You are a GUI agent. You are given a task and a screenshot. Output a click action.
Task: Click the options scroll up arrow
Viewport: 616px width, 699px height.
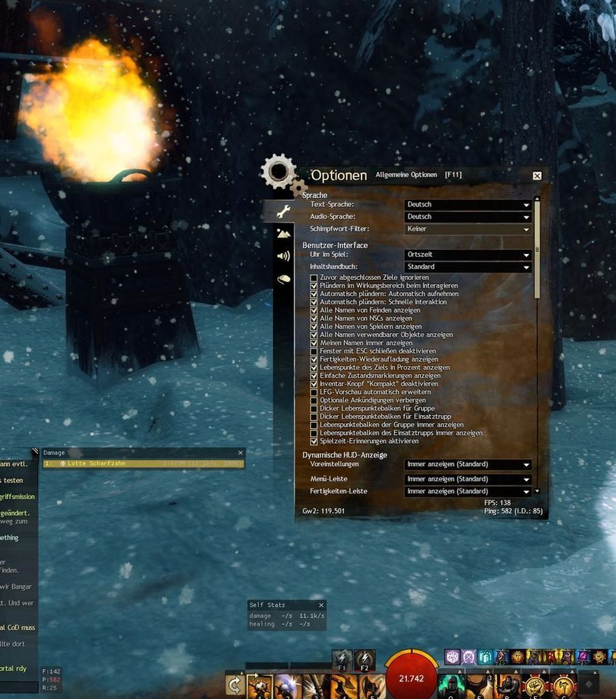(537, 199)
